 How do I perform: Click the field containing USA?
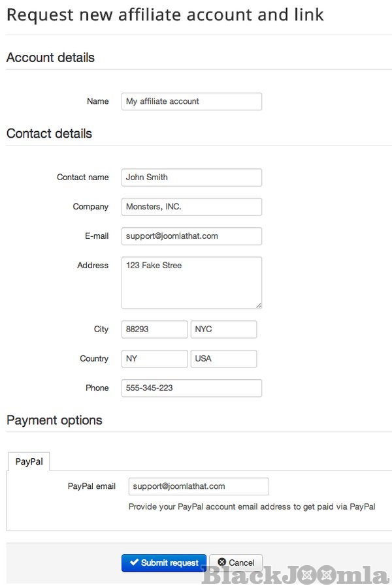coord(223,359)
